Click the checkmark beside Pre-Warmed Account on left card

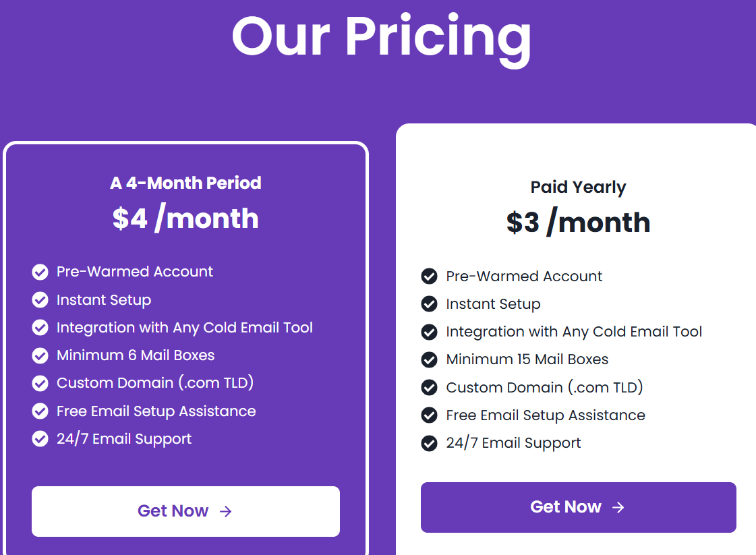pos(40,272)
